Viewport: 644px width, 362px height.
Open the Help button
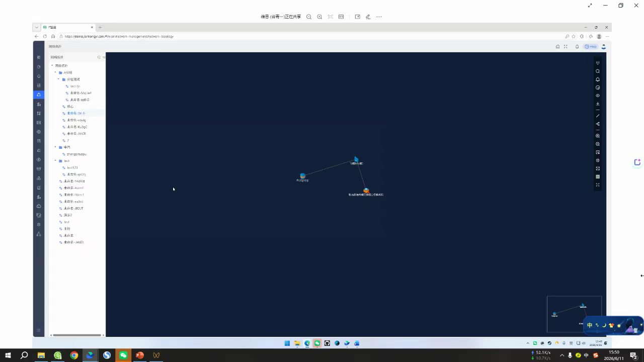[591, 47]
